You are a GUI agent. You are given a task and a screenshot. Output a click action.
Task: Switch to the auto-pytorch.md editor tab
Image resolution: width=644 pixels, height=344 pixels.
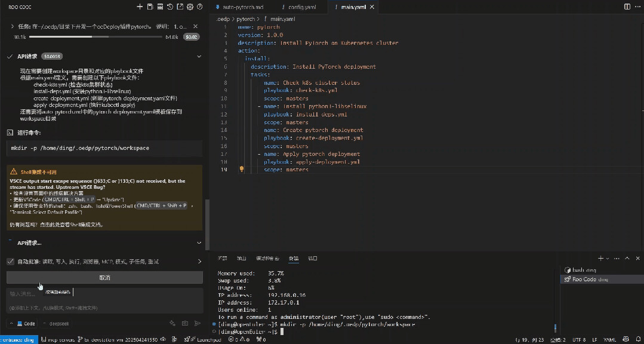242,7
